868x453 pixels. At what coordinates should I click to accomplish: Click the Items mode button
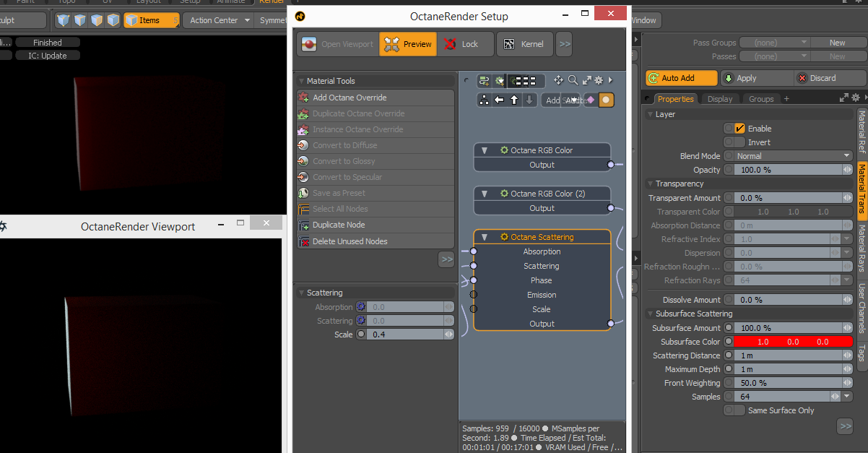tap(151, 20)
